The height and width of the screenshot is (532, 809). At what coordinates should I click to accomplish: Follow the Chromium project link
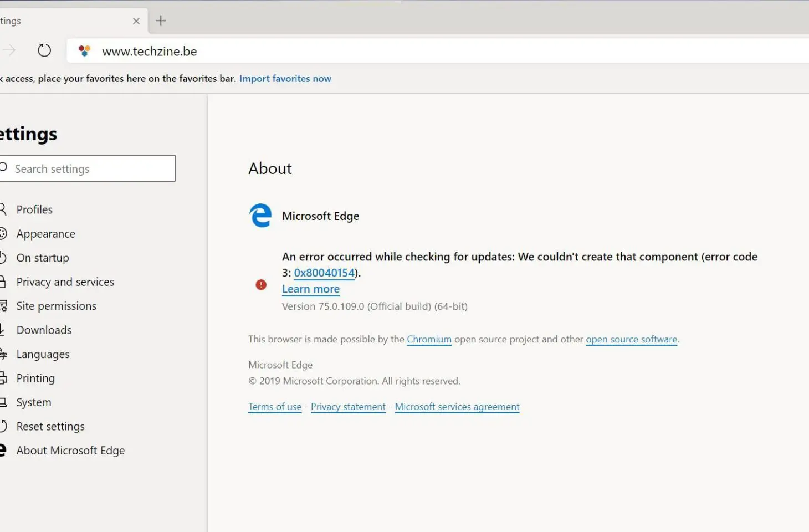429,339
